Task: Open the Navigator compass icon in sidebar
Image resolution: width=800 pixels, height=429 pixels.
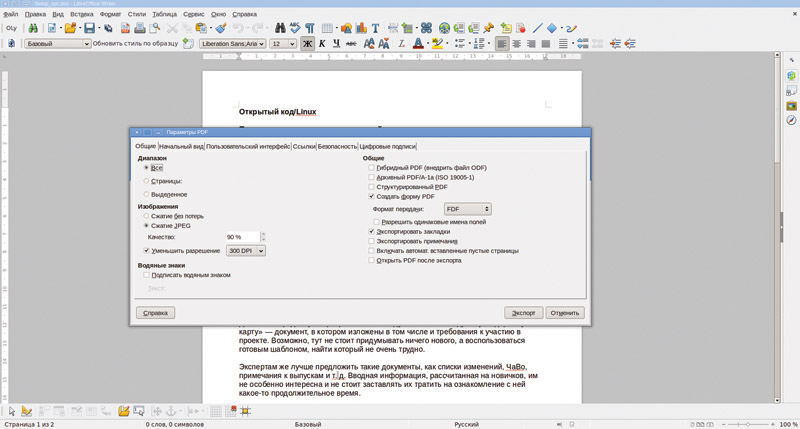Action: tap(791, 120)
